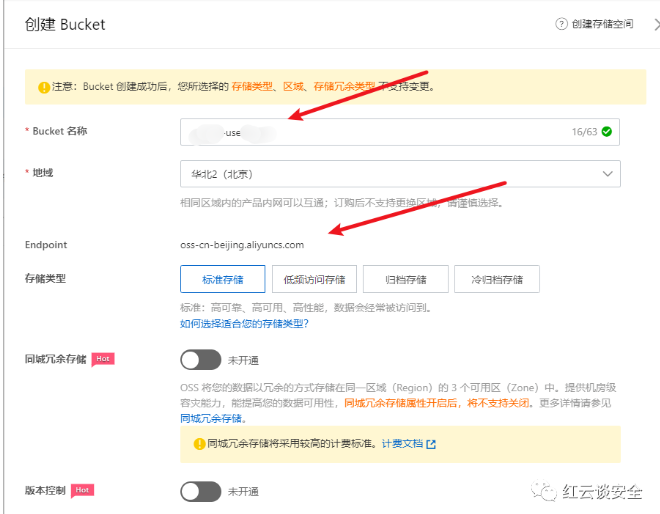Click the Bucket 名称 input field
Image resolution: width=660 pixels, height=514 pixels.
pyautogui.click(x=400, y=131)
